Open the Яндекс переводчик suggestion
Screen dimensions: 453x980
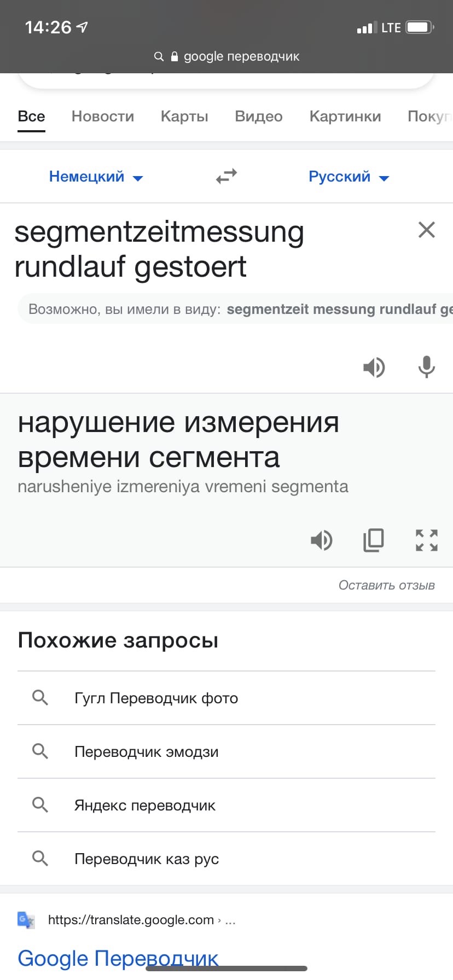click(x=145, y=806)
